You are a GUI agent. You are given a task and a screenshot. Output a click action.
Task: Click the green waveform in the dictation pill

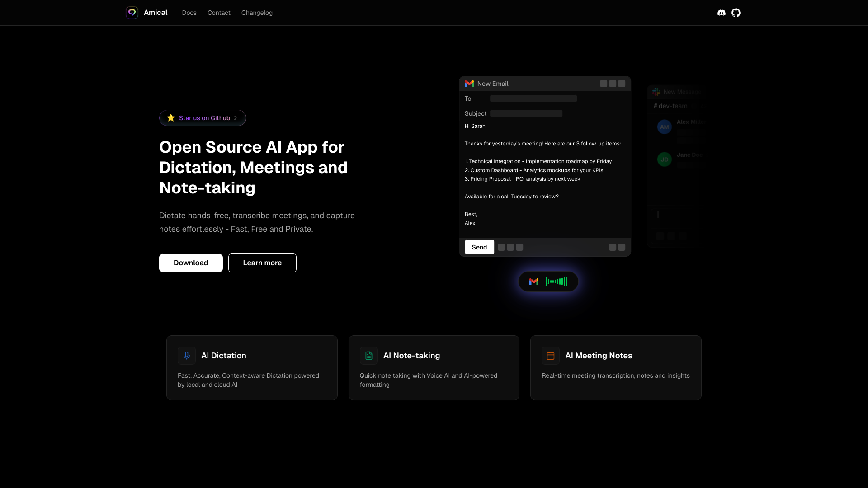tap(557, 282)
